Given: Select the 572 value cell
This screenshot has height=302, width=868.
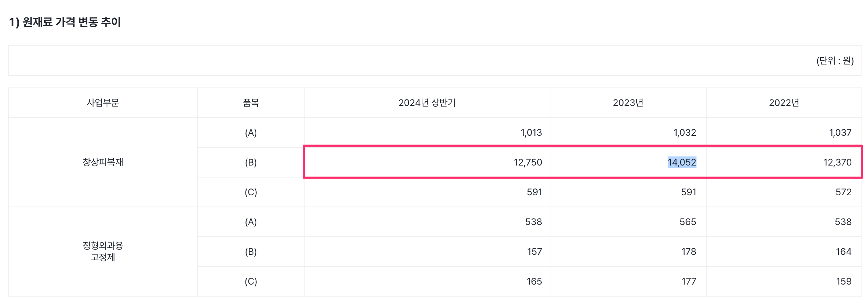Looking at the screenshot, I should (843, 192).
